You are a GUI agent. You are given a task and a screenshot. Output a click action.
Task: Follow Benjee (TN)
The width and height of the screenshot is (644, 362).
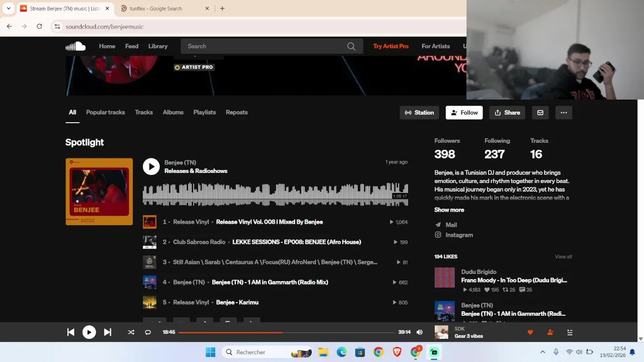(464, 113)
